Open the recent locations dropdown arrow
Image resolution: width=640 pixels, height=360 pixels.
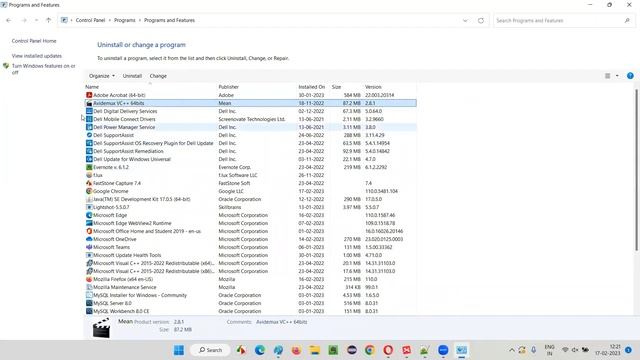pyautogui.click(x=36, y=20)
